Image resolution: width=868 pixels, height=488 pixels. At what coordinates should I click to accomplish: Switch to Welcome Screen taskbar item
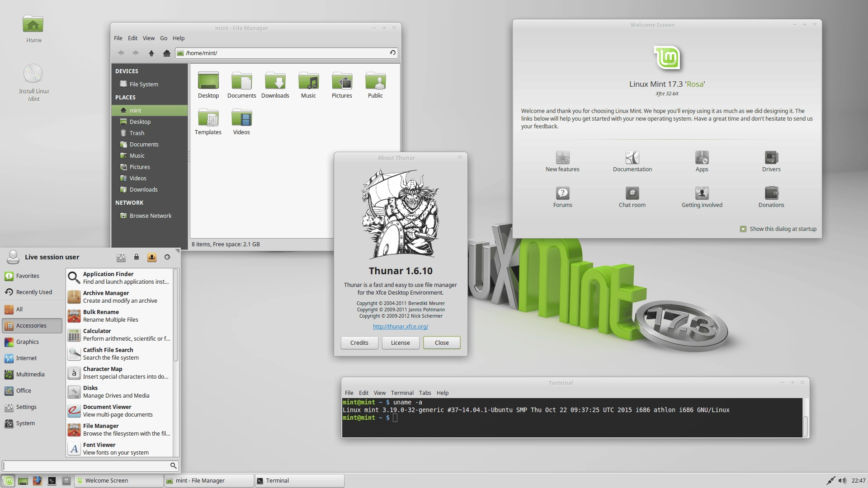pos(118,481)
